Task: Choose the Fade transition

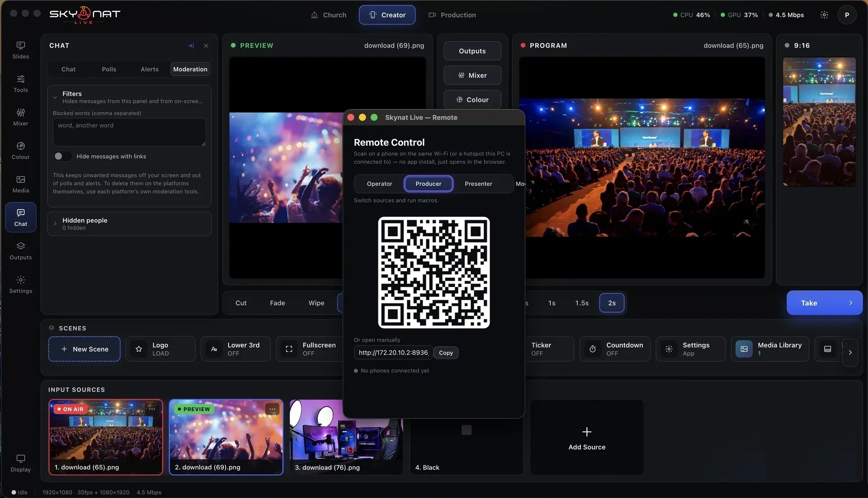Action: point(277,303)
